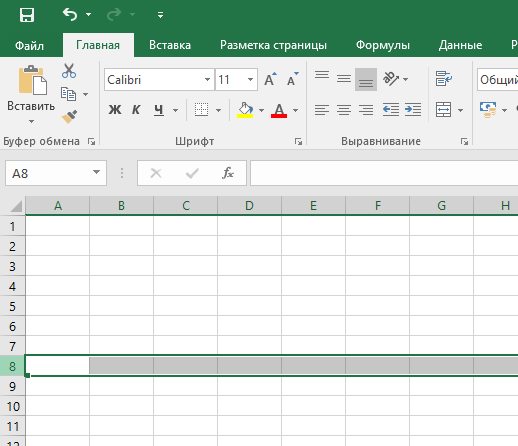Open the Формулы ribbon tab
This screenshot has height=446, width=518.
coord(383,45)
